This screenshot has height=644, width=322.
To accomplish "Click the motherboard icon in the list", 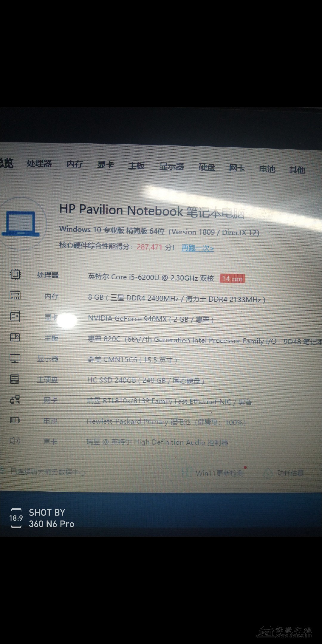I will tap(15, 337).
